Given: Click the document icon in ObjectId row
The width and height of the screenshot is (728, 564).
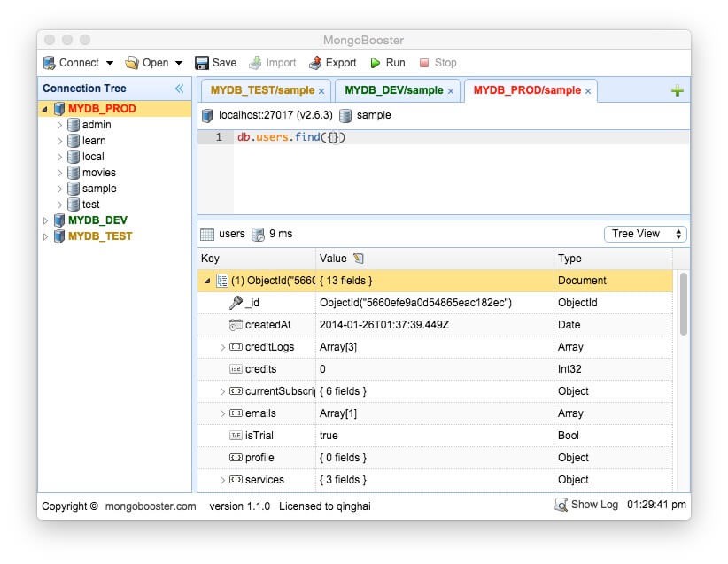Looking at the screenshot, I should 222,281.
